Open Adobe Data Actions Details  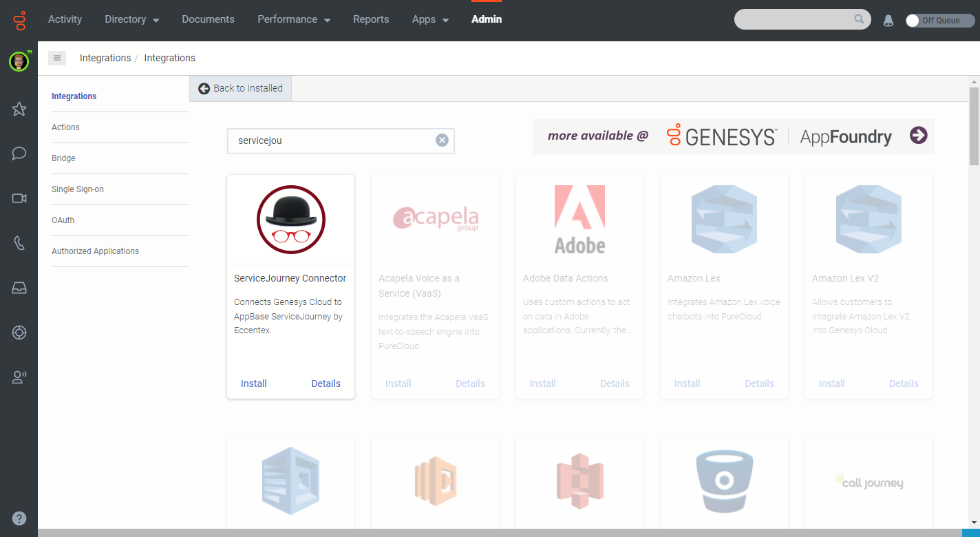pyautogui.click(x=615, y=383)
